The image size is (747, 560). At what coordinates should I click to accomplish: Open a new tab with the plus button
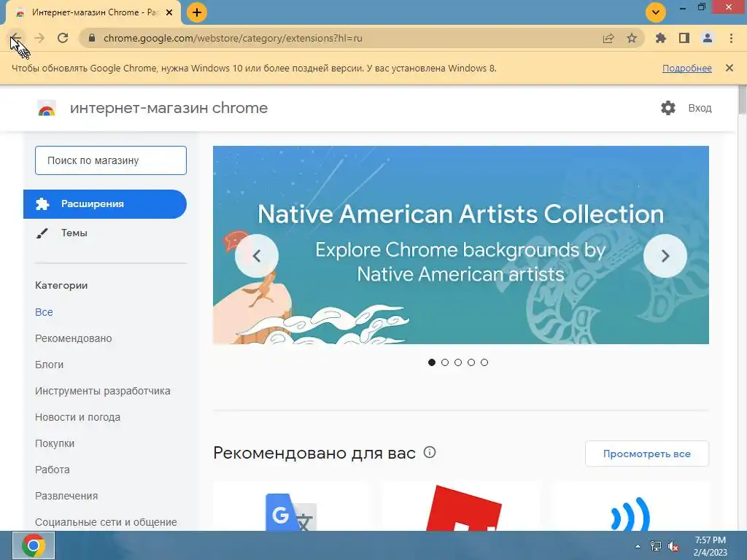[197, 12]
